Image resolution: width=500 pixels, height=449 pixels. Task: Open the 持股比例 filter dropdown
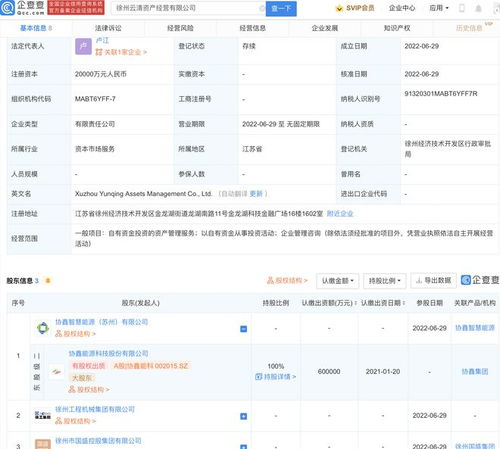(x=385, y=281)
